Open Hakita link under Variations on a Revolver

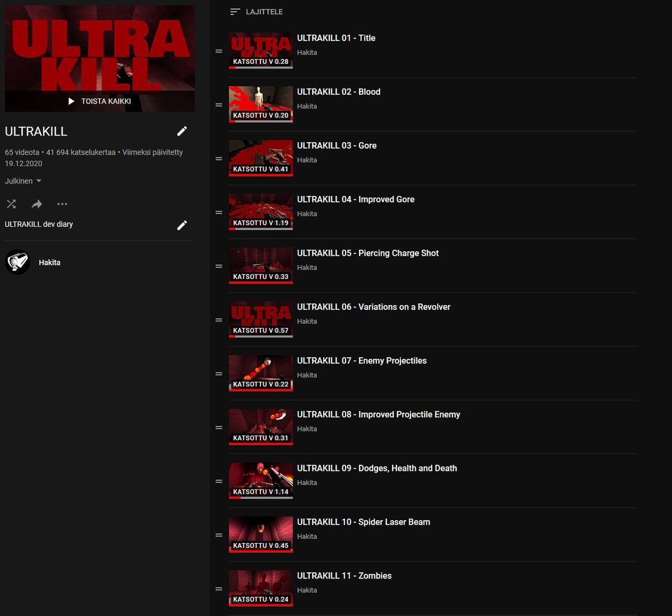coord(307,321)
